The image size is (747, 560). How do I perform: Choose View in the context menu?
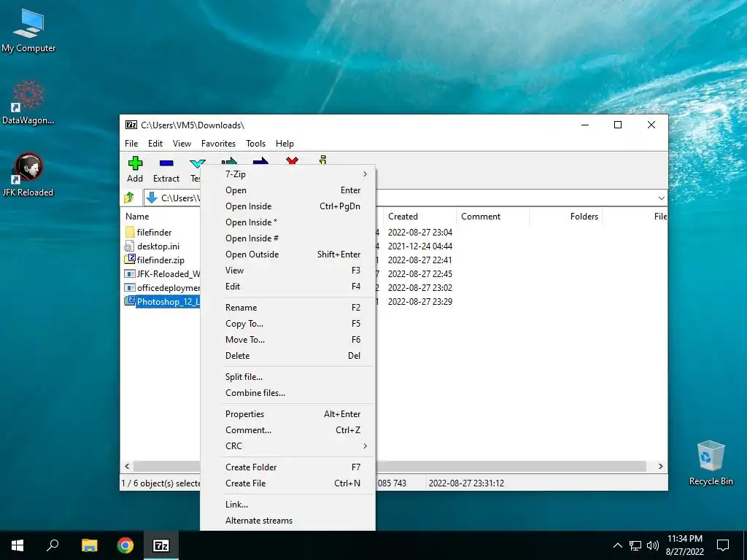coord(287,271)
